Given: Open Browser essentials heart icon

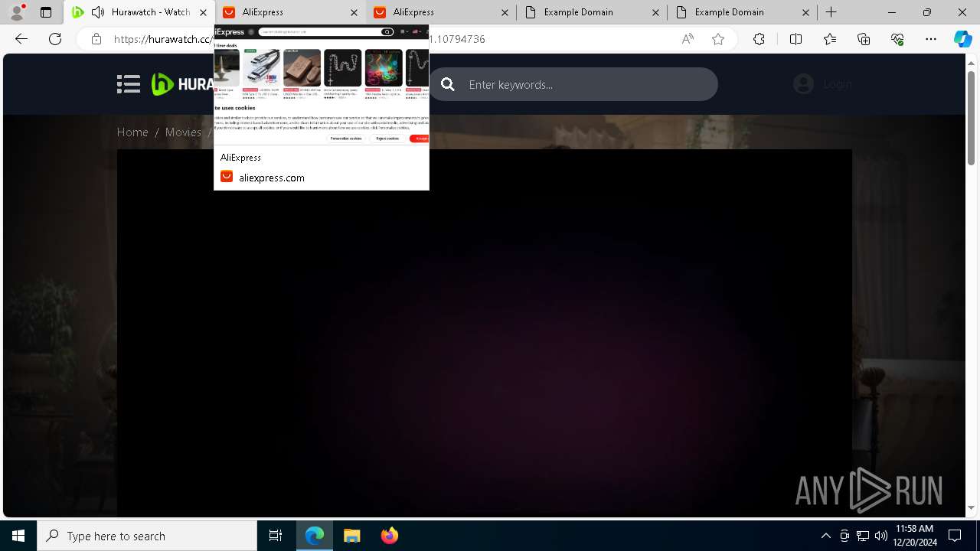Looking at the screenshot, I should pyautogui.click(x=897, y=39).
